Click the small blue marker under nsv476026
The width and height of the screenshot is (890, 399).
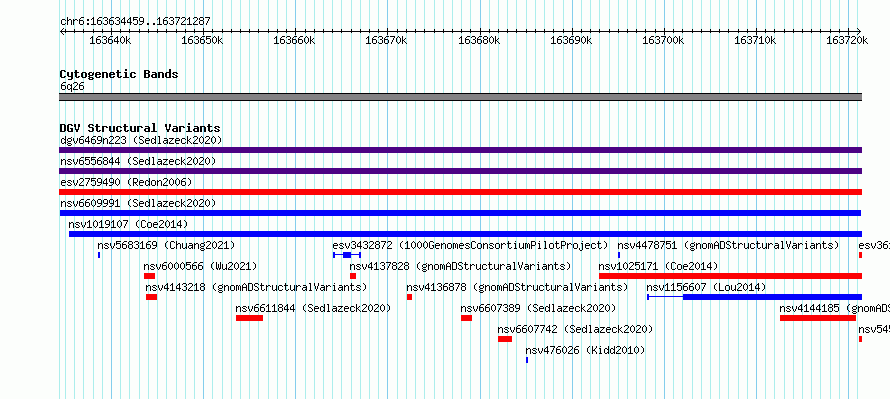527,360
